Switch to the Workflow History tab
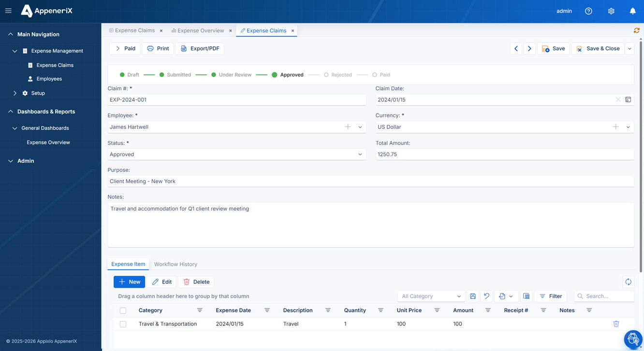Image resolution: width=644 pixels, height=351 pixels. coord(176,264)
